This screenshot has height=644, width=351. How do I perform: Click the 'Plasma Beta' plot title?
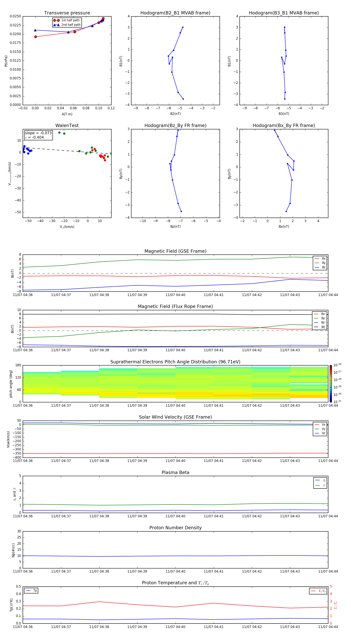(x=175, y=473)
